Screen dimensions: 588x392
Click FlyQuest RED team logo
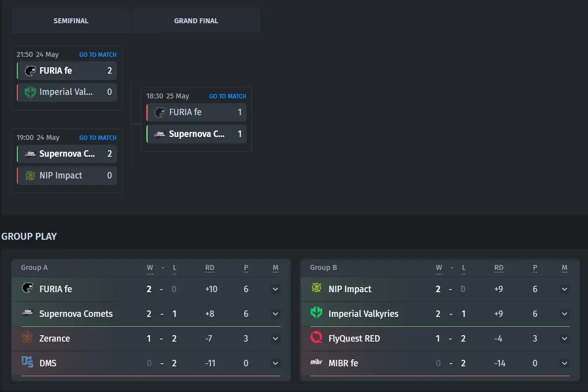click(317, 337)
